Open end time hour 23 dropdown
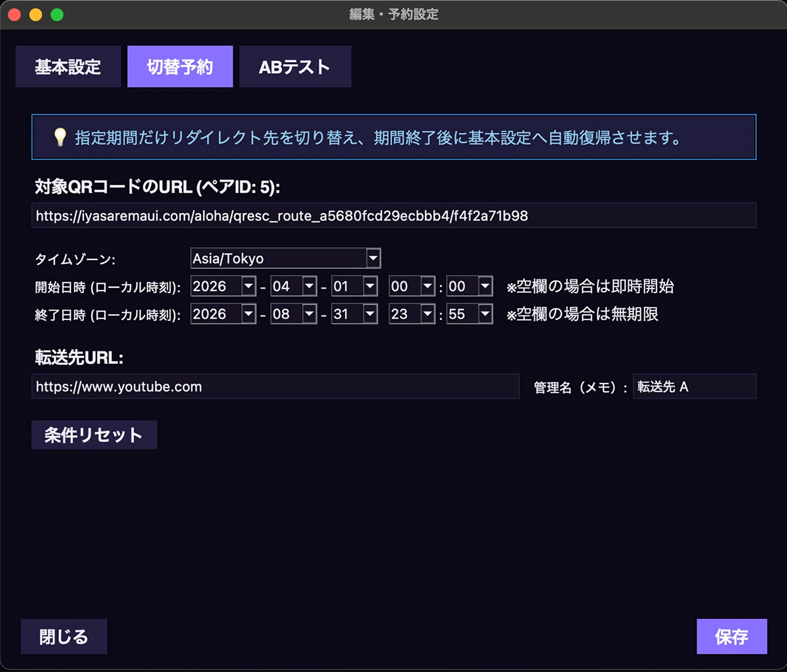 pos(412,314)
